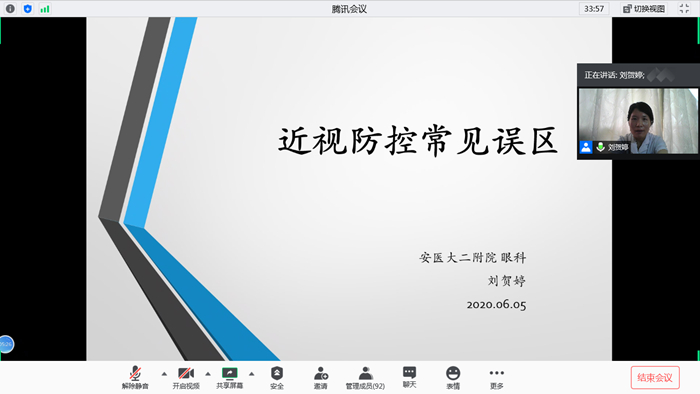This screenshot has height=394, width=700.
Task: Open the 更多 three-dots menu
Action: point(496,377)
